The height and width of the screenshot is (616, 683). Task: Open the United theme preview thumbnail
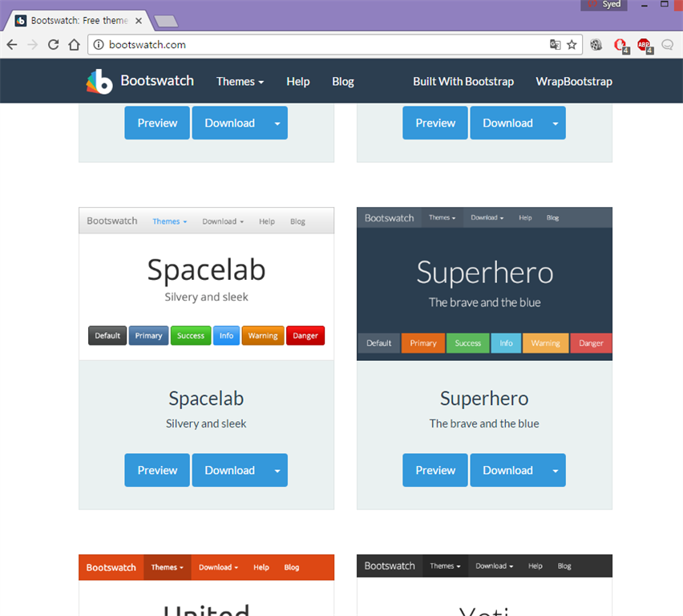click(x=207, y=585)
